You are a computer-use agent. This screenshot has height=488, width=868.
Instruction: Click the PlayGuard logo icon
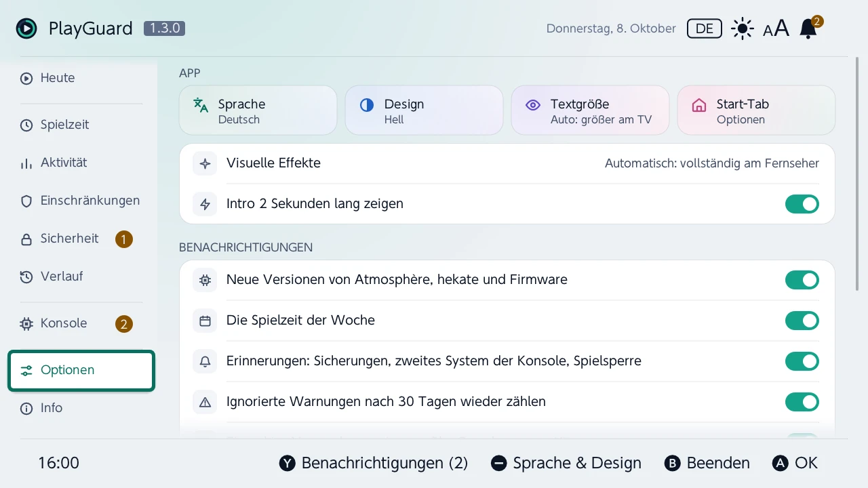pyautogui.click(x=26, y=28)
